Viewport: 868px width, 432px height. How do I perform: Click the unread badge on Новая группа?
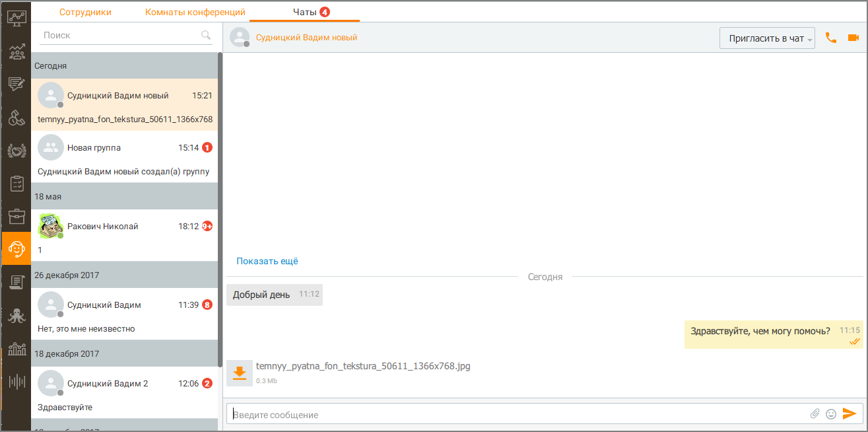click(x=207, y=147)
